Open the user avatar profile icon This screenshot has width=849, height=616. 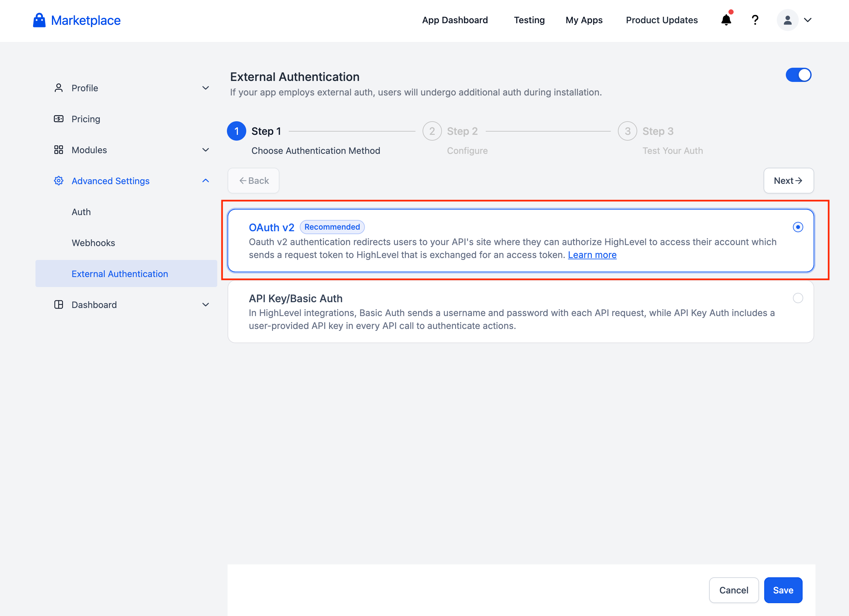click(787, 20)
